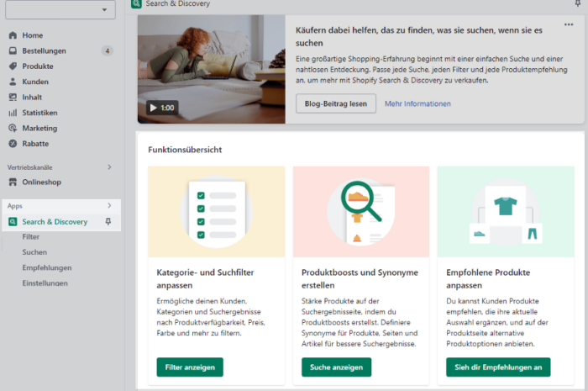This screenshot has width=588, height=391.
Task: Click the Inhalt content icon
Action: coord(13,98)
